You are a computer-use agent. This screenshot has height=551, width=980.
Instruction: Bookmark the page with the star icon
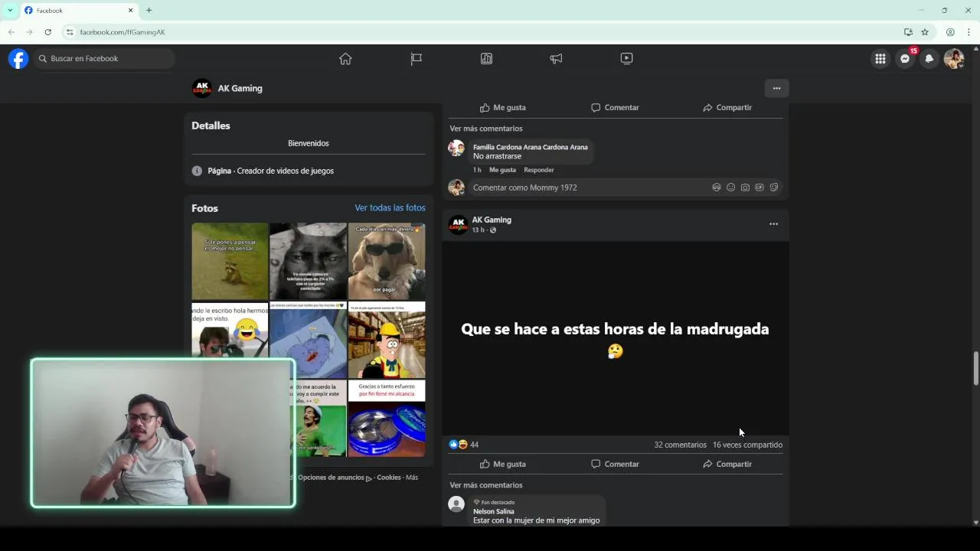[925, 32]
